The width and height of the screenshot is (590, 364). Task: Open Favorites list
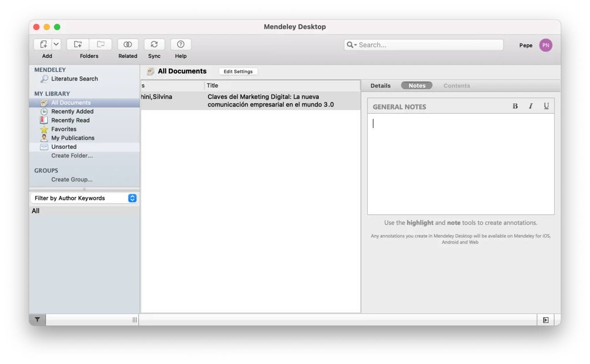pos(64,129)
